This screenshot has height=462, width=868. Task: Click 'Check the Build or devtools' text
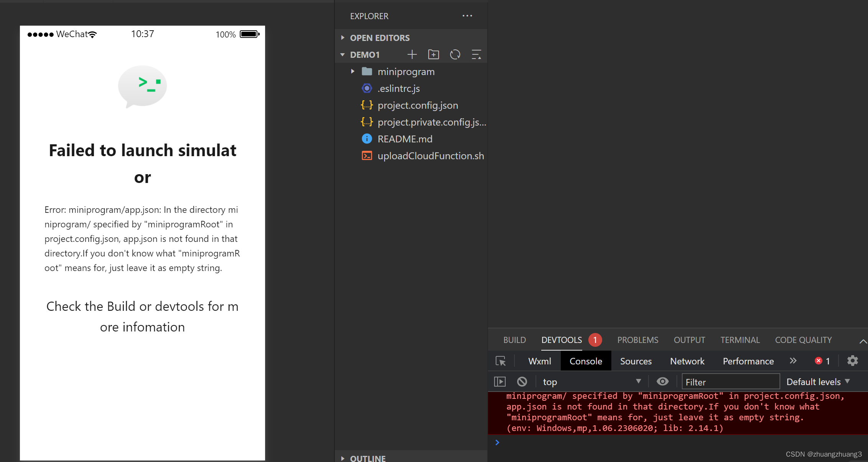coord(142,317)
